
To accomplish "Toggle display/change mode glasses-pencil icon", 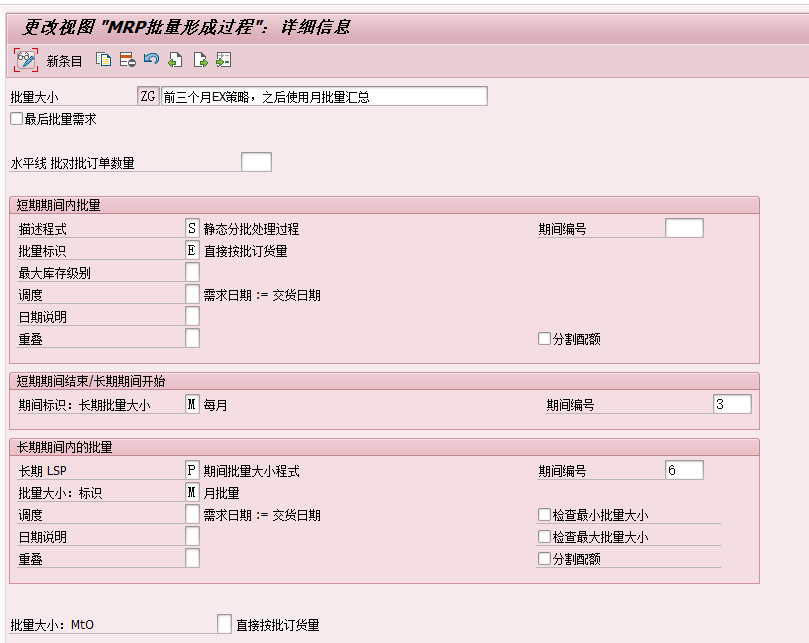I will [x=26, y=60].
